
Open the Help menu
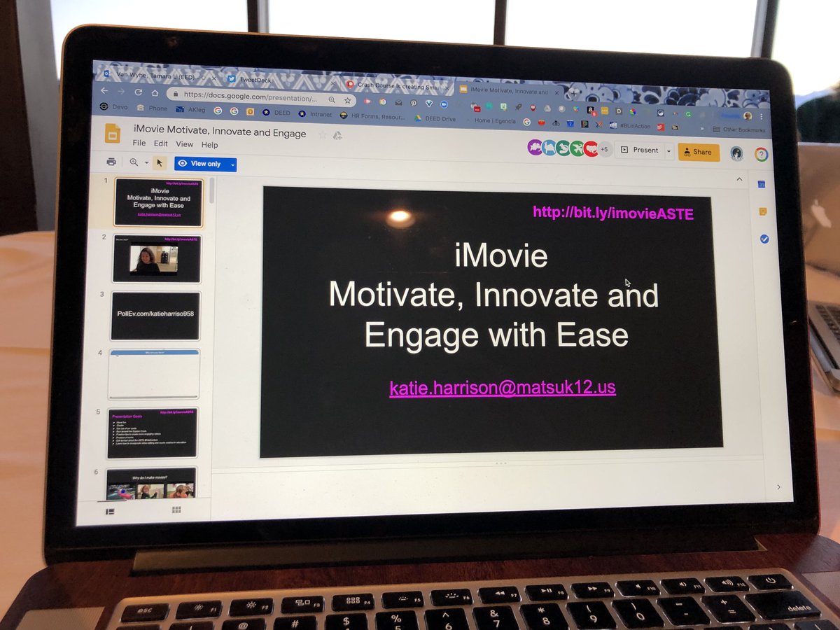coord(209,145)
